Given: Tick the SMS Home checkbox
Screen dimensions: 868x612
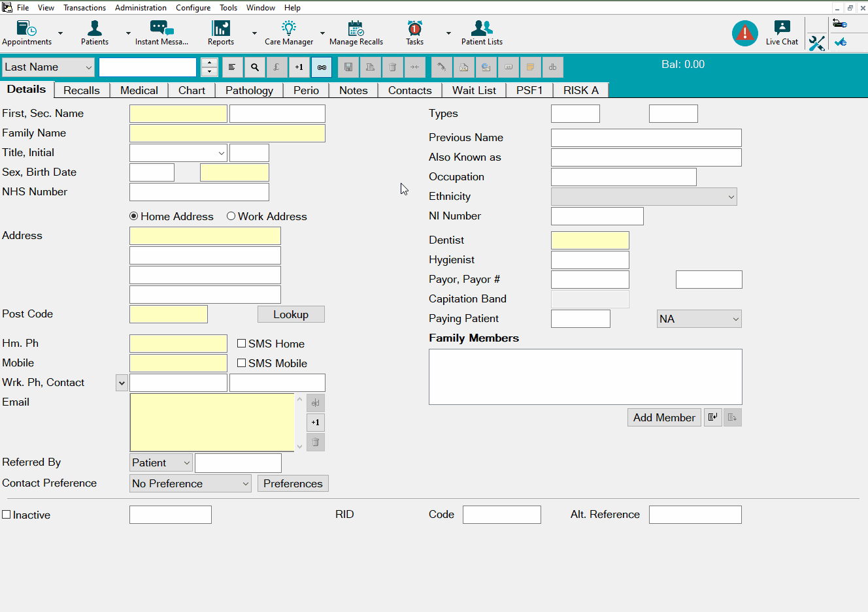Looking at the screenshot, I should point(242,344).
